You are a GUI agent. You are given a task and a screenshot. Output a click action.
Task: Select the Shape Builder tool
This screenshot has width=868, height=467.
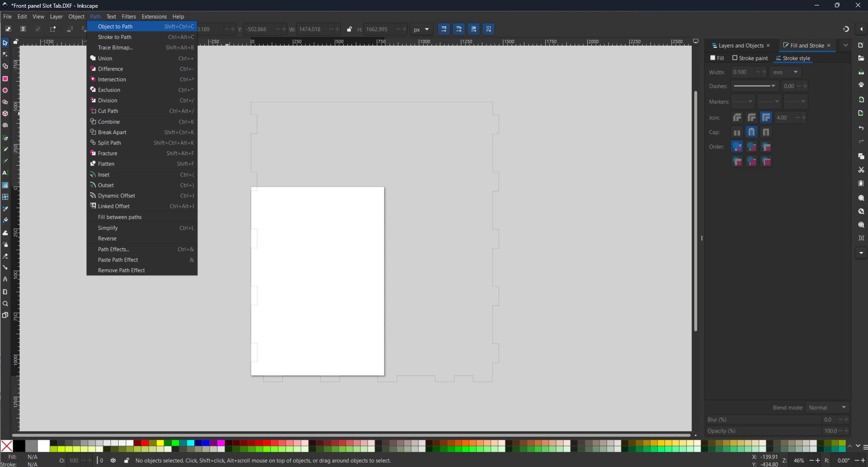pyautogui.click(x=5, y=66)
